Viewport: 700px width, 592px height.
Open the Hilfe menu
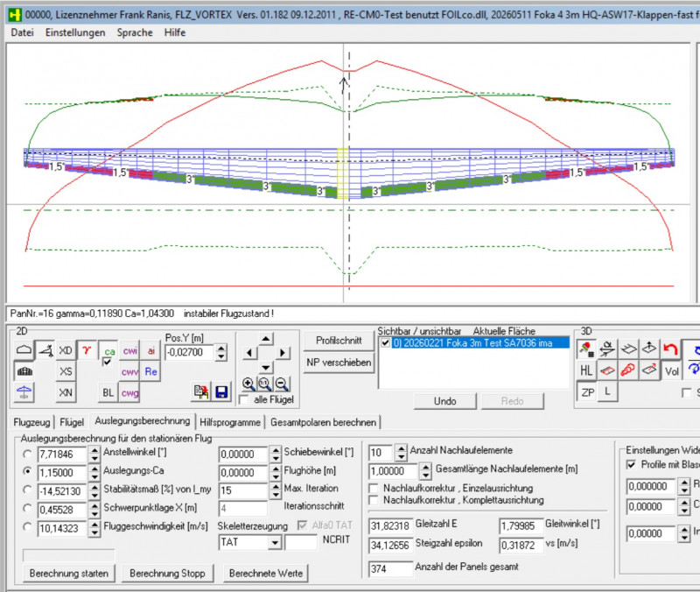pyautogui.click(x=174, y=32)
